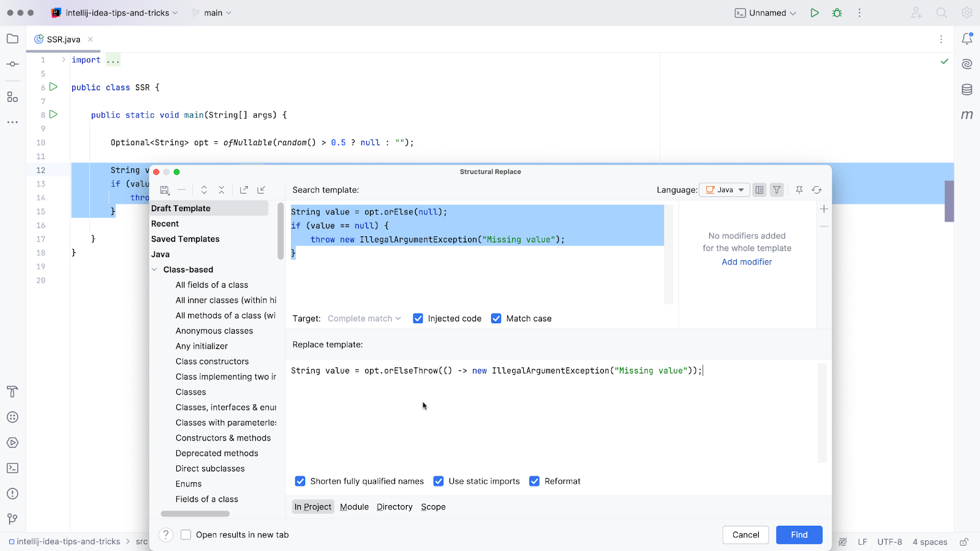Viewport: 980px width, 551px height.
Task: Uncheck the Match case checkbox
Action: tap(496, 318)
